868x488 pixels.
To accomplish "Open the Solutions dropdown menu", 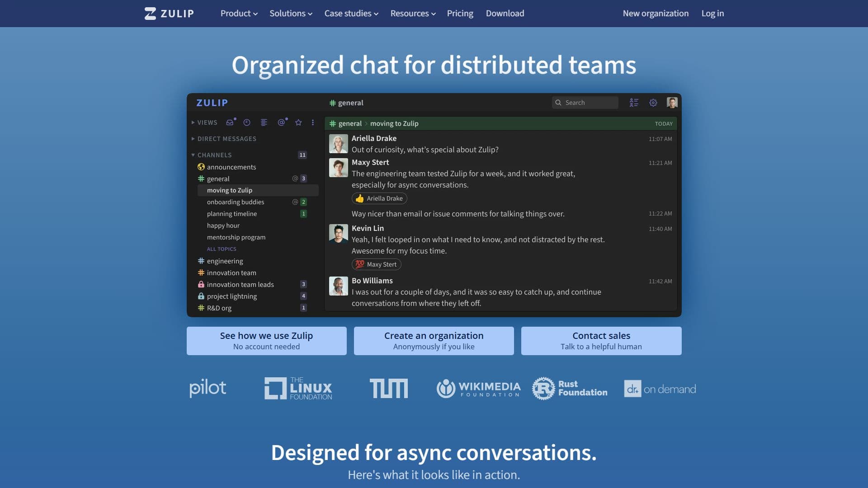I will click(291, 14).
